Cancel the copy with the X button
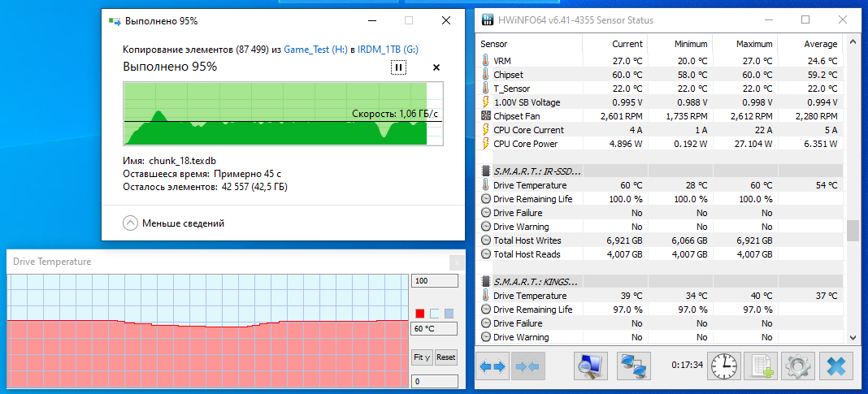 436,67
